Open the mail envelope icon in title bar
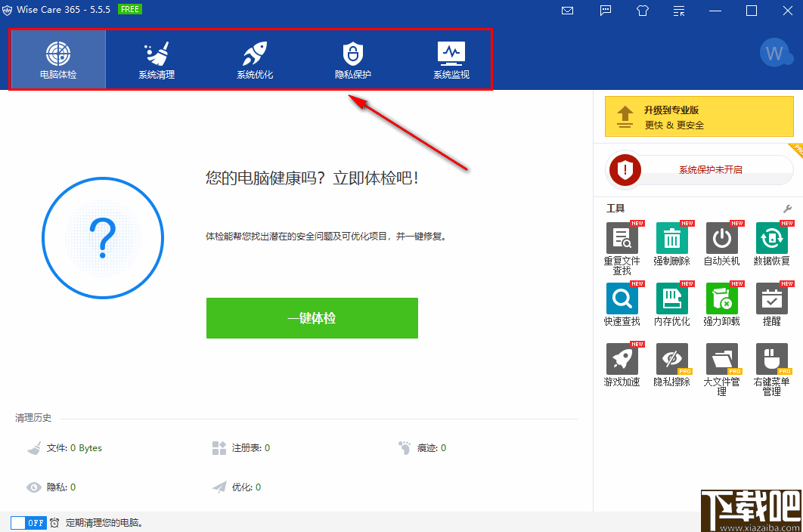The image size is (803, 532). [567, 11]
